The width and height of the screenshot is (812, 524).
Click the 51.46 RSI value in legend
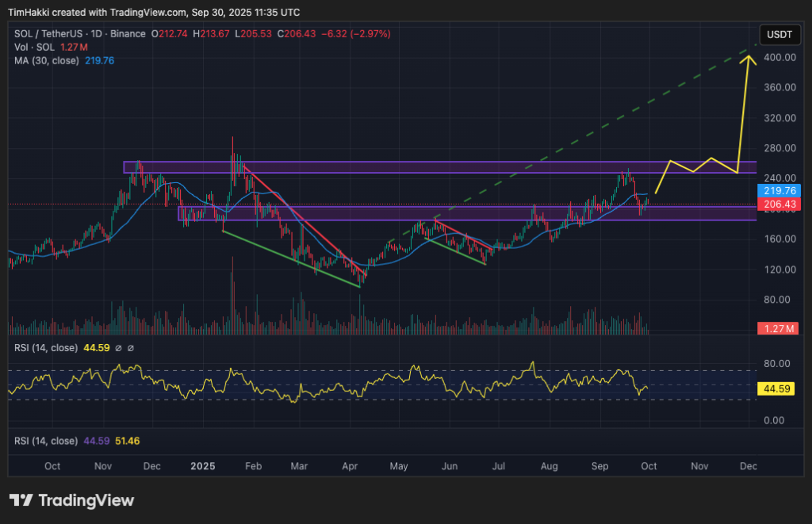[127, 440]
